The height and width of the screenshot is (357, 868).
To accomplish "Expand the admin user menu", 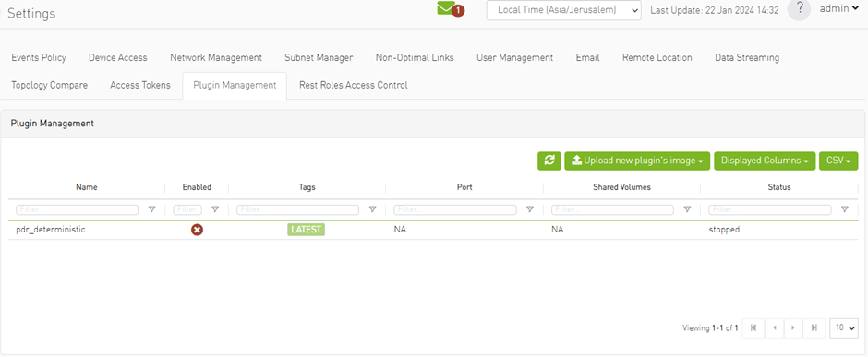I will click(838, 9).
